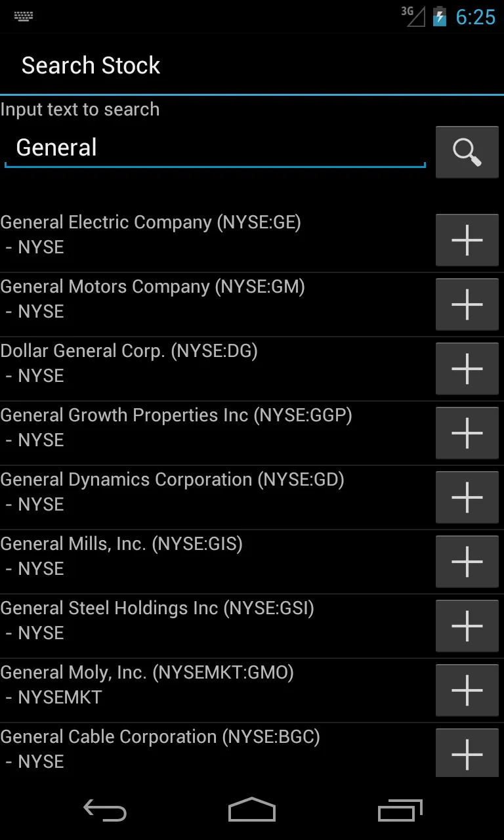Tap the Search Stock title bar
The height and width of the screenshot is (840, 504).
(x=252, y=65)
